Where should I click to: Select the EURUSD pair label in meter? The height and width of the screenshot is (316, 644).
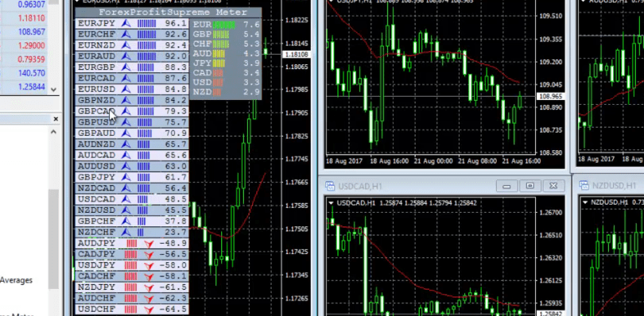[x=97, y=90]
